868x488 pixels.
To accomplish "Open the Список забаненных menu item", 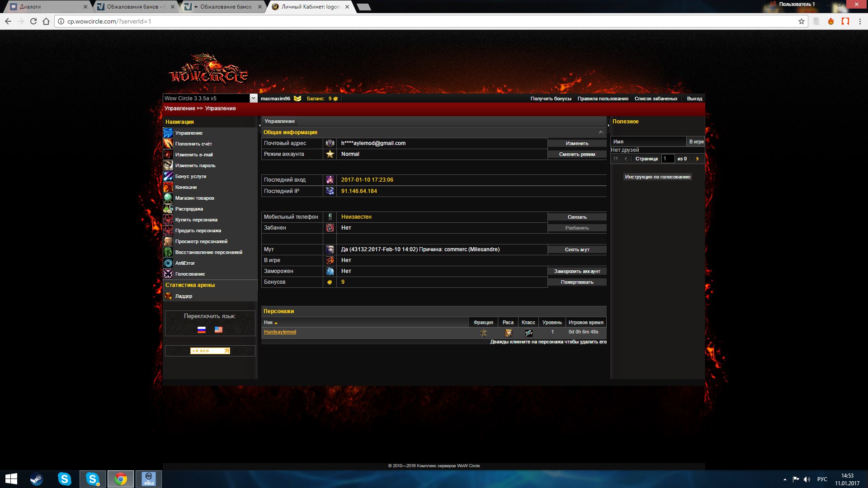I will click(x=656, y=99).
